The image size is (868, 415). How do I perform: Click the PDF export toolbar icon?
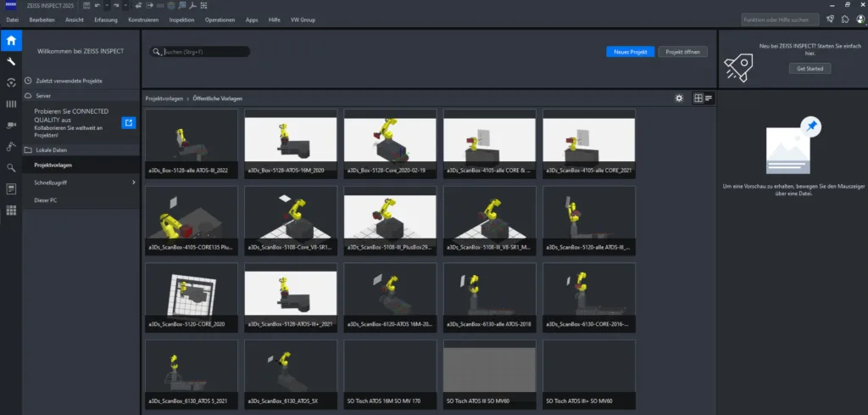(192, 6)
